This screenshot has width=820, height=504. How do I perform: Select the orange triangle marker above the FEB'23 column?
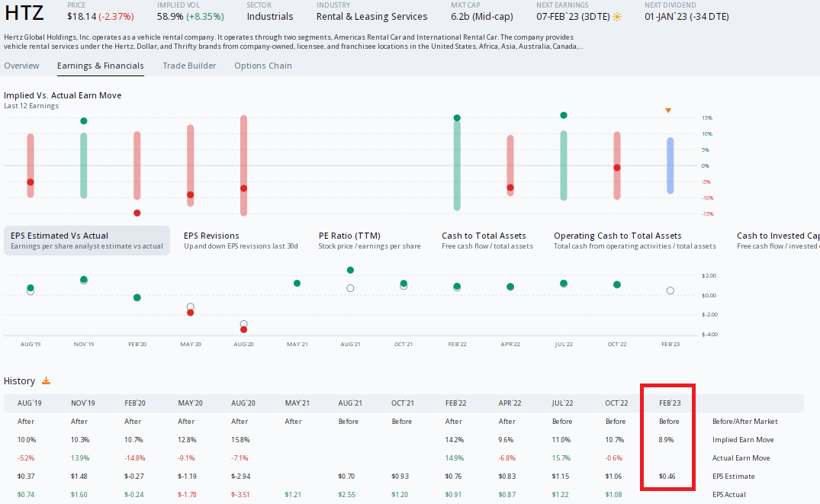pos(668,110)
